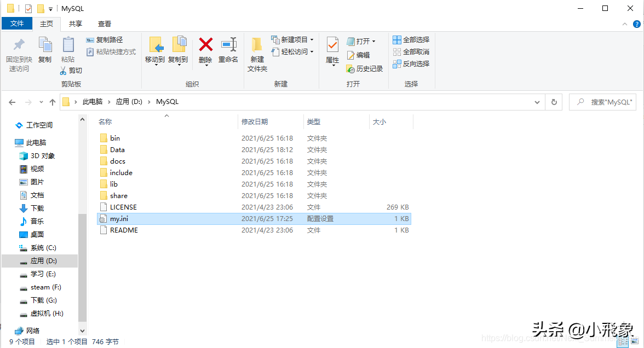Click Copy path (复制路径) button

104,40
